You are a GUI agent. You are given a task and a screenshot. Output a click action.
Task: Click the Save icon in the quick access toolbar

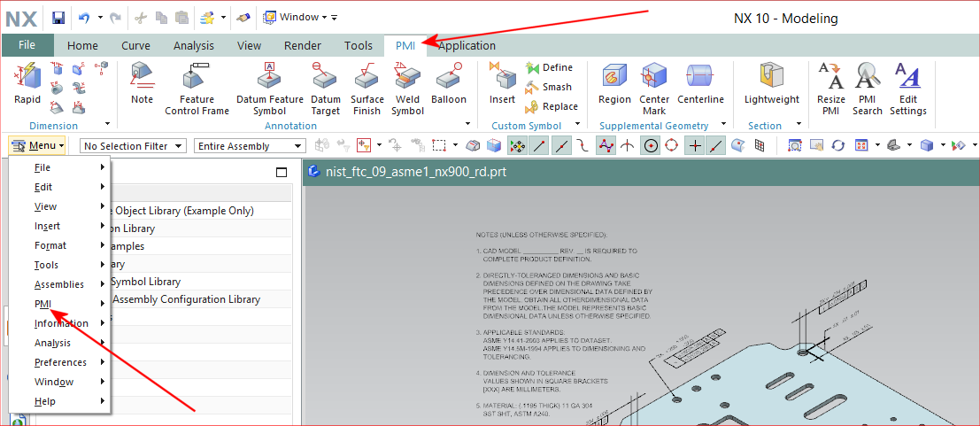pyautogui.click(x=58, y=18)
